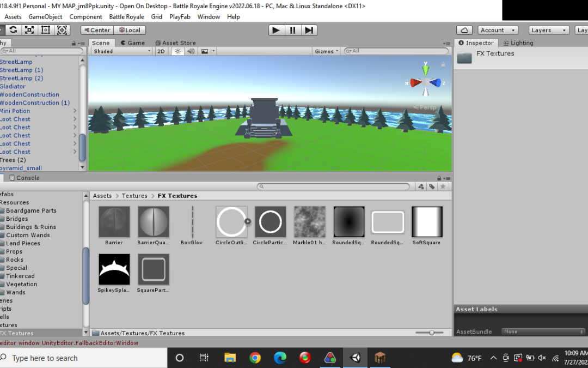The width and height of the screenshot is (588, 368).
Task: Select the SoftSquare texture thumbnail
Action: tap(427, 221)
